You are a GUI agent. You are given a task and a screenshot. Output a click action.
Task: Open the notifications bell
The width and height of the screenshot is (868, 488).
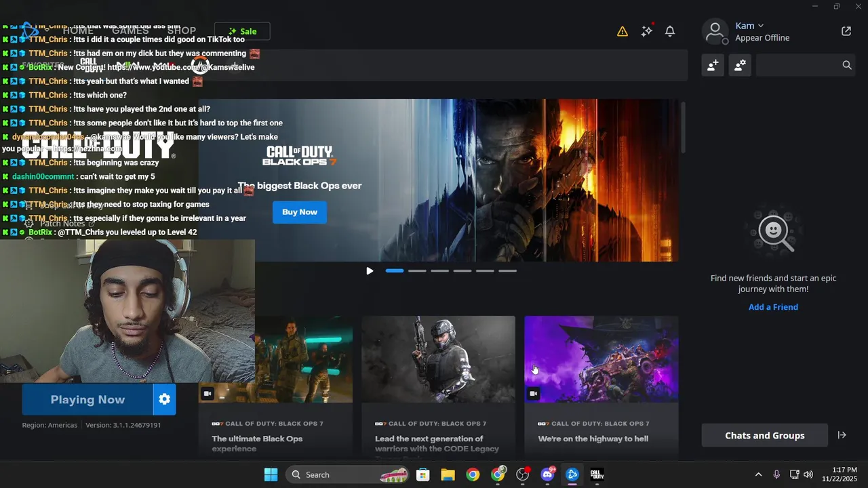click(x=670, y=31)
